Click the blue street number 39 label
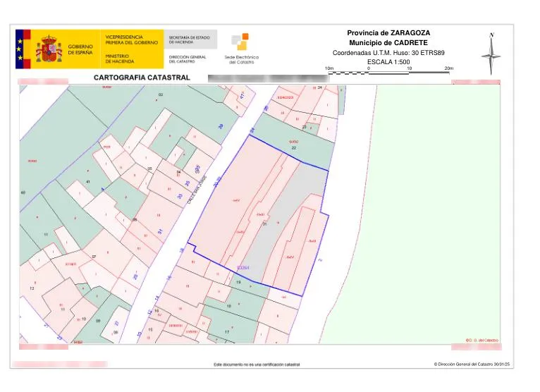The image size is (540, 392). point(221,127)
